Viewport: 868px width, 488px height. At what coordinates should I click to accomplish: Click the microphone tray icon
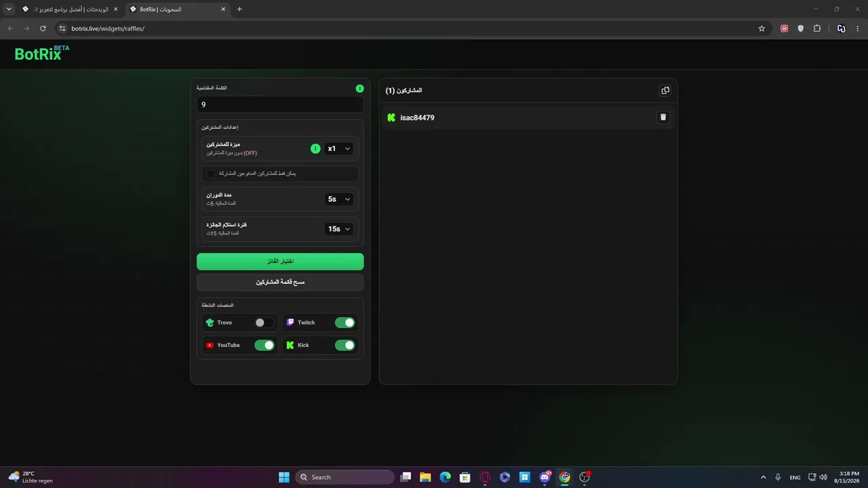(778, 477)
